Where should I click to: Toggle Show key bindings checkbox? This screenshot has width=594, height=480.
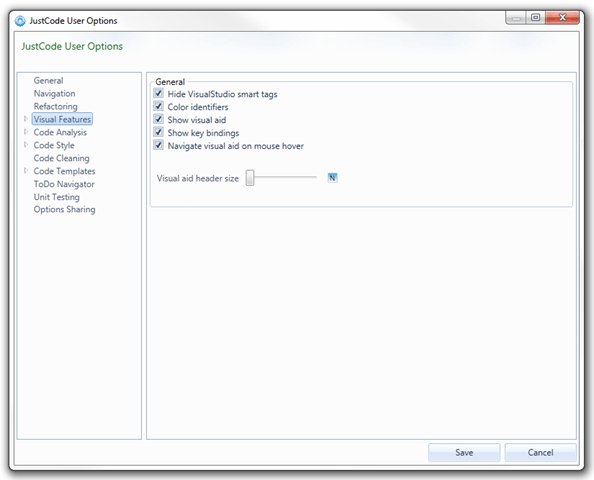click(x=158, y=132)
